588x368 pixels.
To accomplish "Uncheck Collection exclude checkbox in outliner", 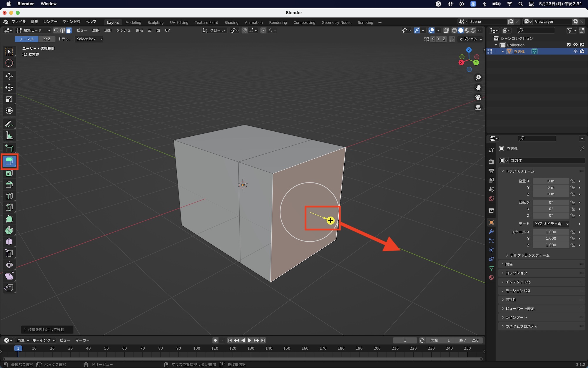I will pos(569,45).
